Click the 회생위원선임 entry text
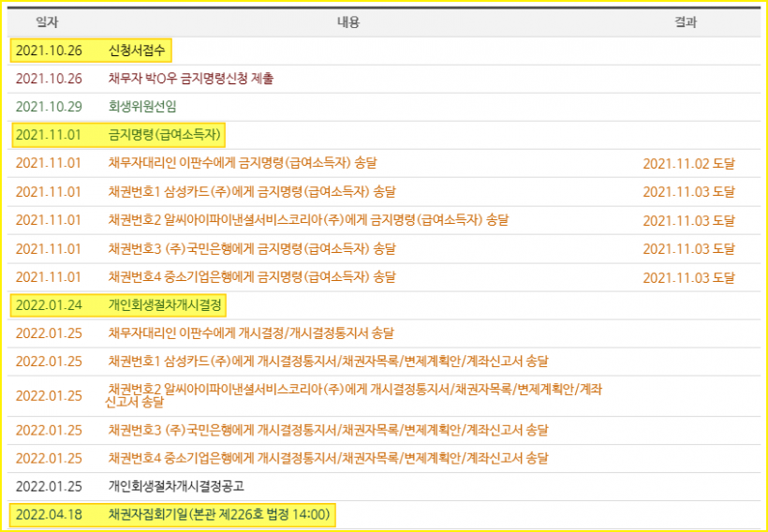Viewport: 768px width, 532px height. tap(142, 107)
